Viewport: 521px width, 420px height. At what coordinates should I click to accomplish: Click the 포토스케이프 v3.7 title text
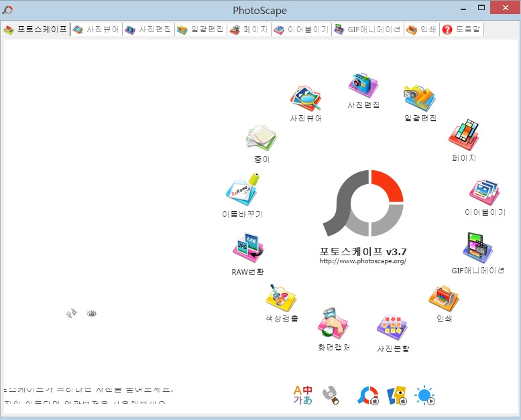[x=363, y=251]
